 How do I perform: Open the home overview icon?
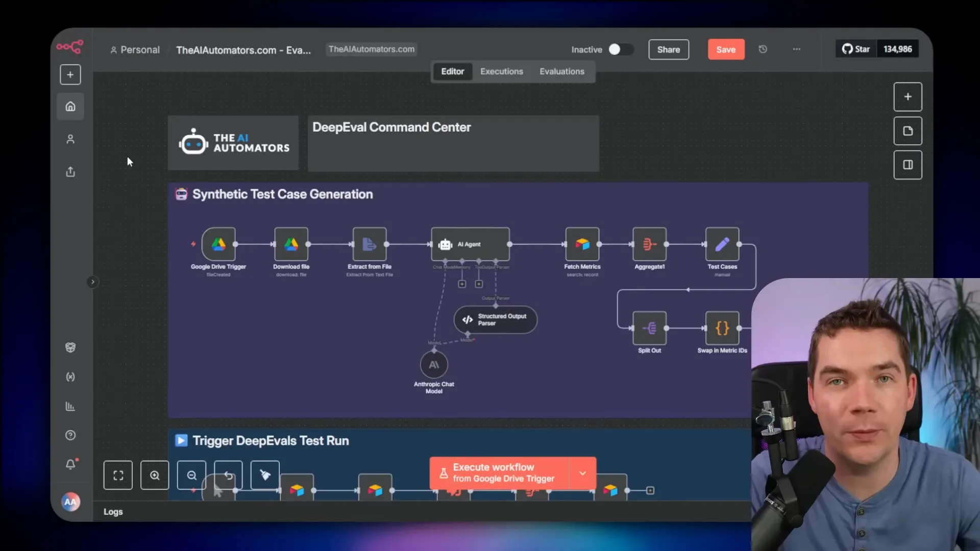pyautogui.click(x=70, y=106)
